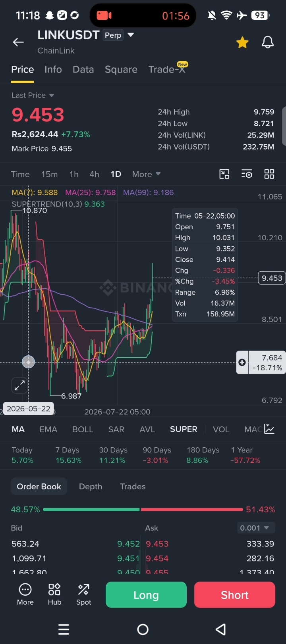The width and height of the screenshot is (286, 644).
Task: Open the multi-chart grid icon
Action: point(269,174)
